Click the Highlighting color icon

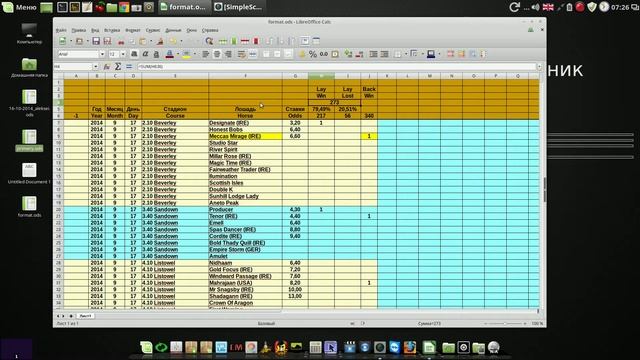tap(186, 54)
